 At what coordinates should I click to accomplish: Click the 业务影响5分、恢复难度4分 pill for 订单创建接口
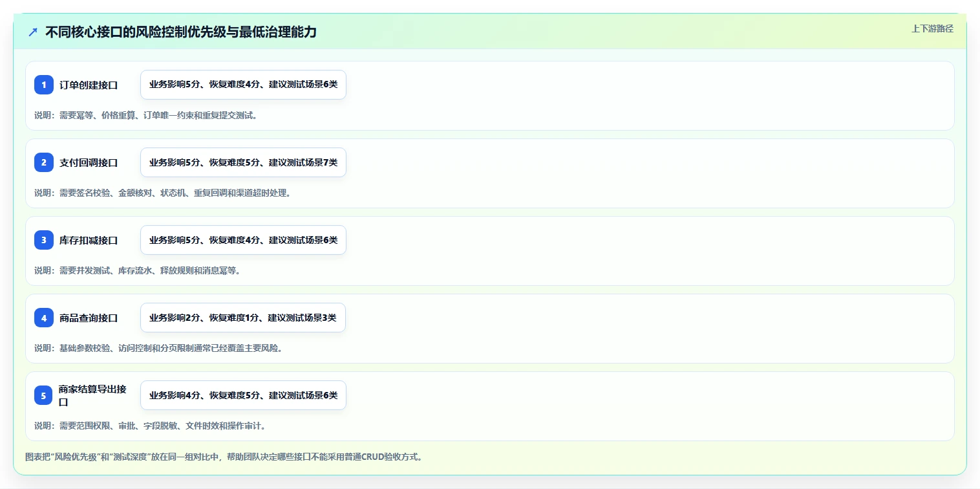point(243,85)
